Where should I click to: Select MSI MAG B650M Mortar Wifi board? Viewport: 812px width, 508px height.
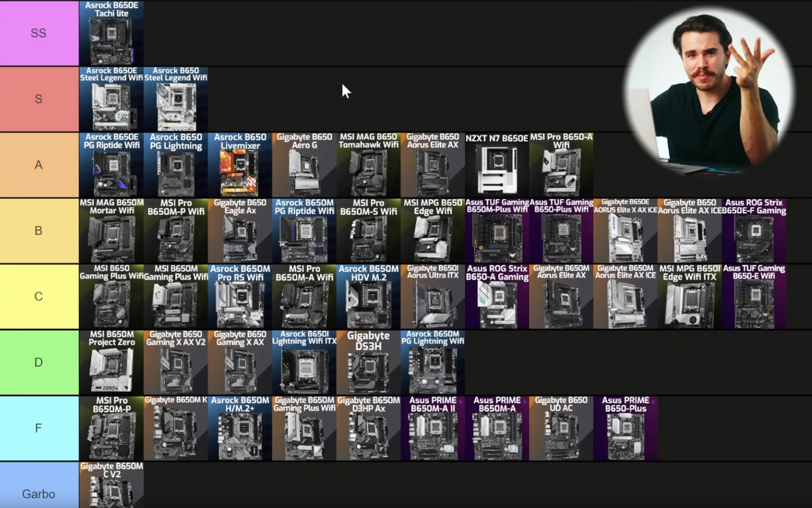click(111, 230)
